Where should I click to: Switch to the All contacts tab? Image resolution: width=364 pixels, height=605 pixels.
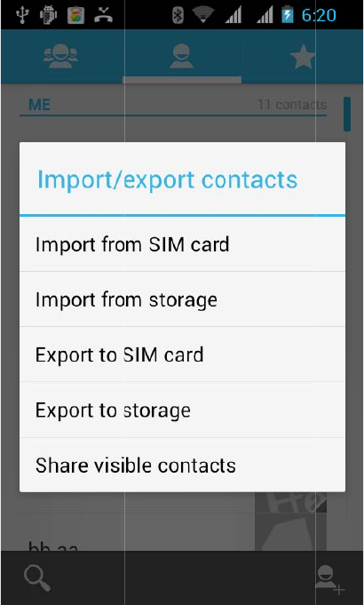[x=182, y=56]
